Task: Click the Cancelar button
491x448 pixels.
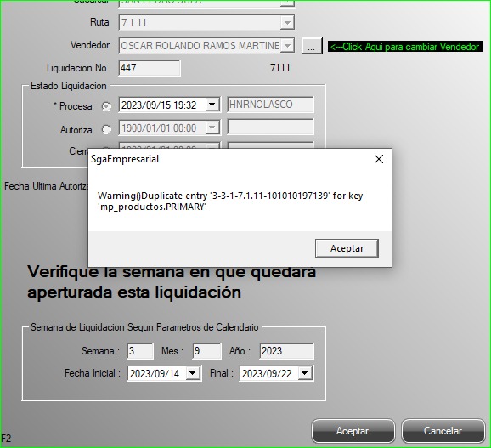Action: [443, 431]
